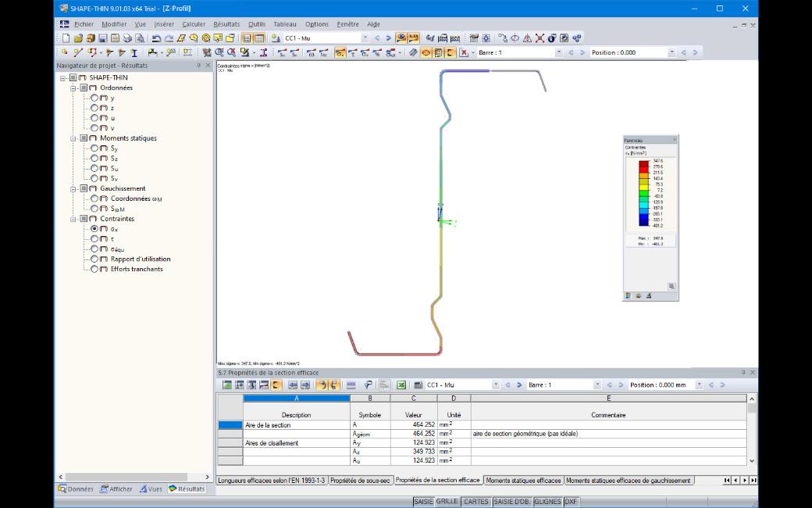Image resolution: width=812 pixels, height=508 pixels.
Task: Click the C-shape section icon in main toolbar
Action: (451, 52)
